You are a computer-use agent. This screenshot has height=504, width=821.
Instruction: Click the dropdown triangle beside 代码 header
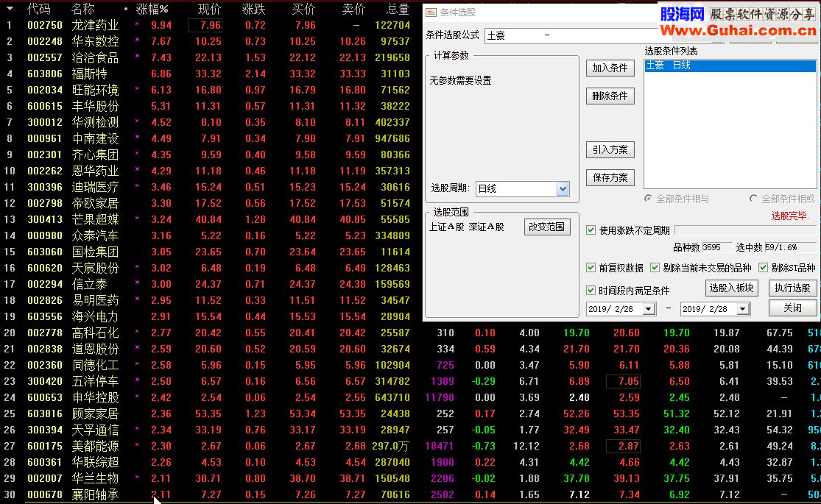pyautogui.click(x=10, y=9)
